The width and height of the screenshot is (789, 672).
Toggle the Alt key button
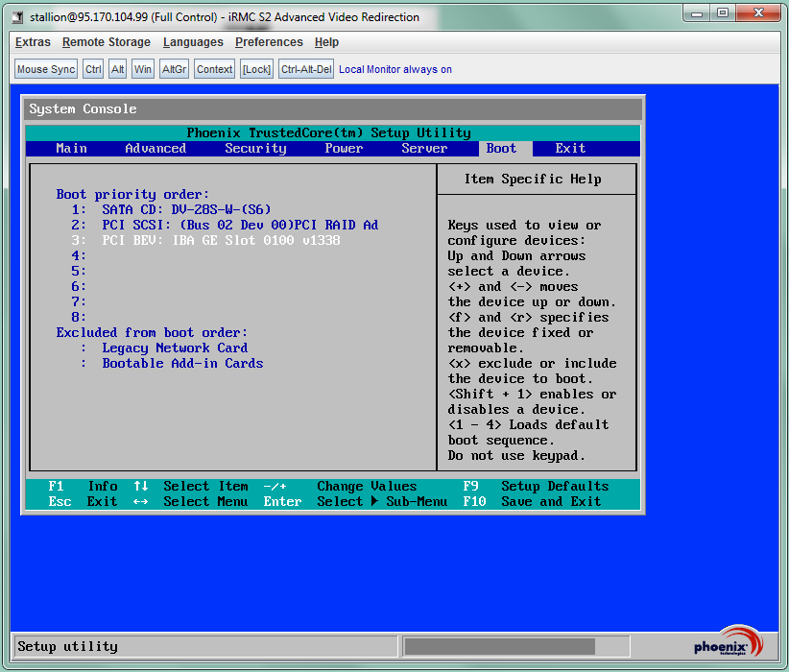118,69
